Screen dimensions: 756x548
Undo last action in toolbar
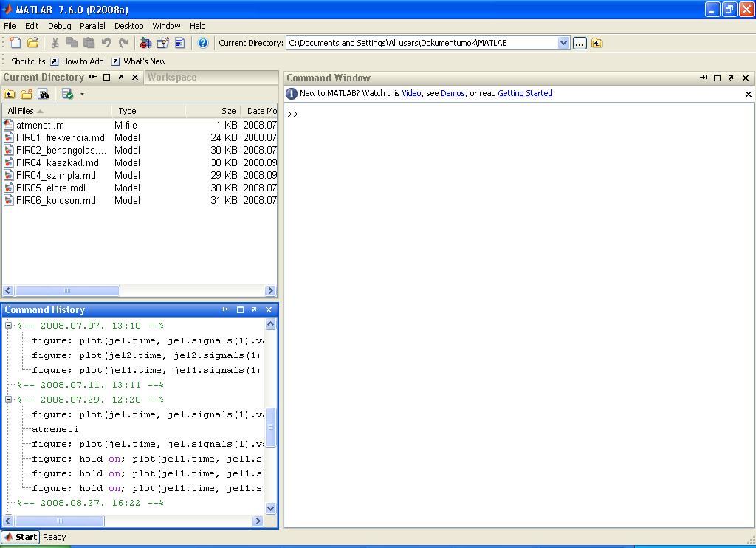(106, 43)
